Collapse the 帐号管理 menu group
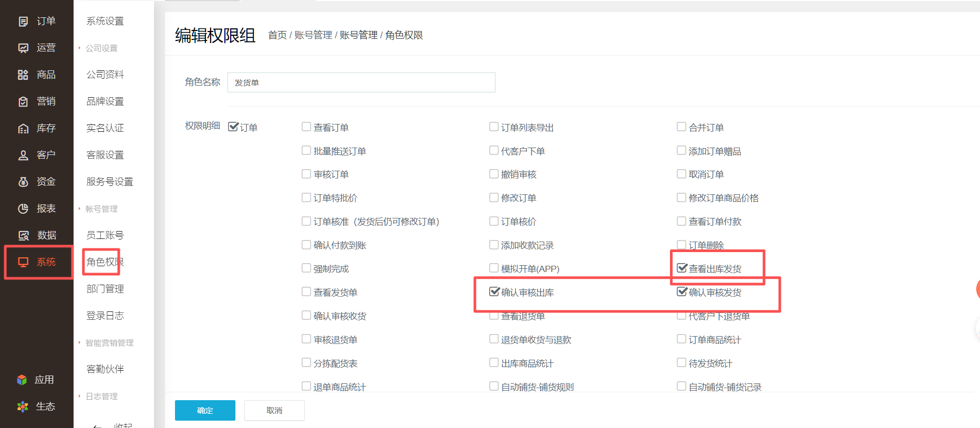The height and width of the screenshot is (428, 980). 101,209
